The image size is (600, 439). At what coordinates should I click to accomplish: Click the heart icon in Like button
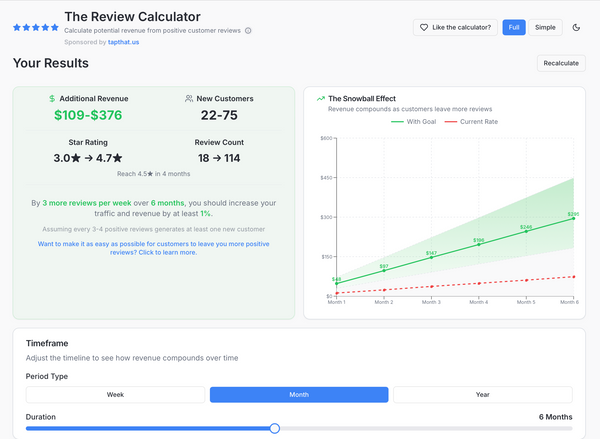pos(424,27)
